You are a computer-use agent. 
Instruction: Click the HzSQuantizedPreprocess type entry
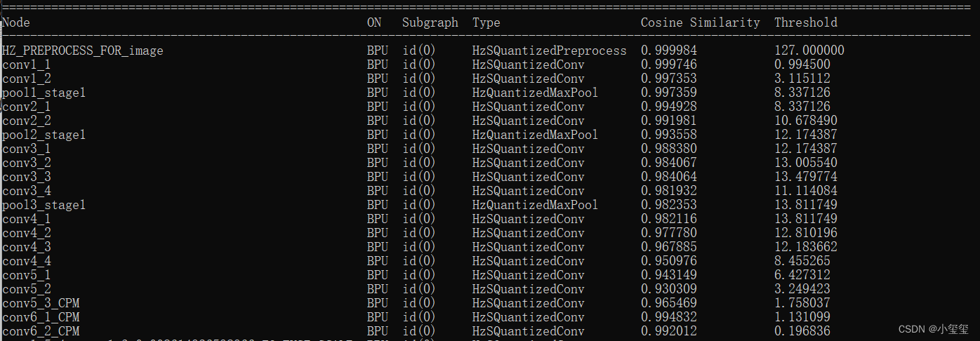click(549, 51)
